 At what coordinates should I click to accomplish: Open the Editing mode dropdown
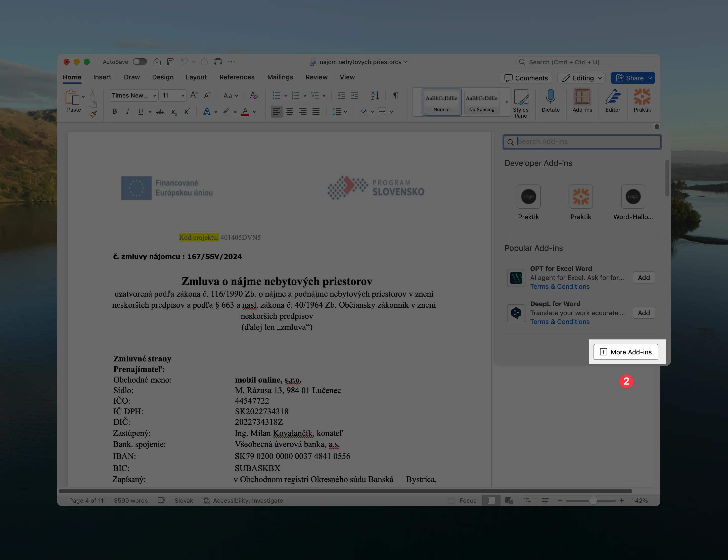tap(582, 78)
